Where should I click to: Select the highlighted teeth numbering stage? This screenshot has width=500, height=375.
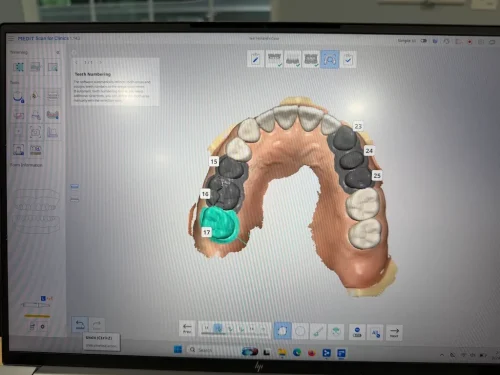pos(329,59)
